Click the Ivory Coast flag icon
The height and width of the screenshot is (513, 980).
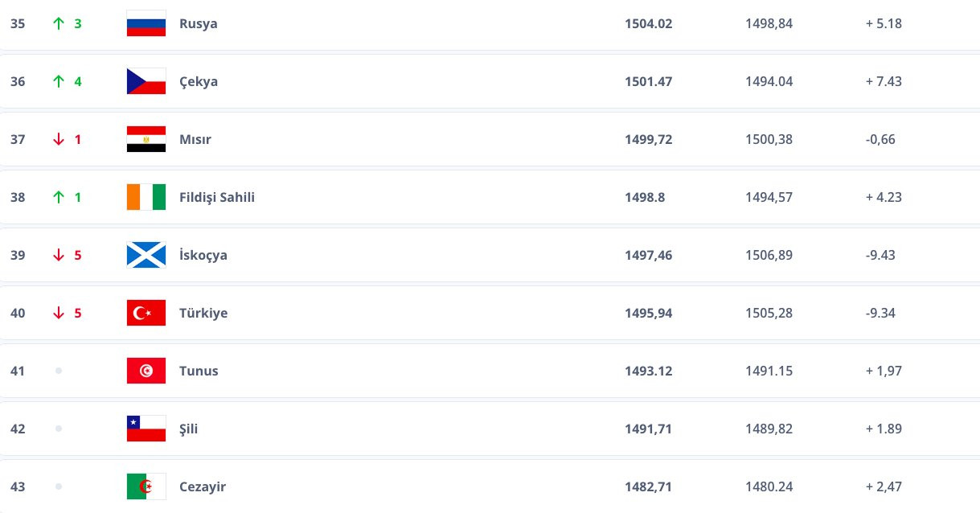(146, 197)
